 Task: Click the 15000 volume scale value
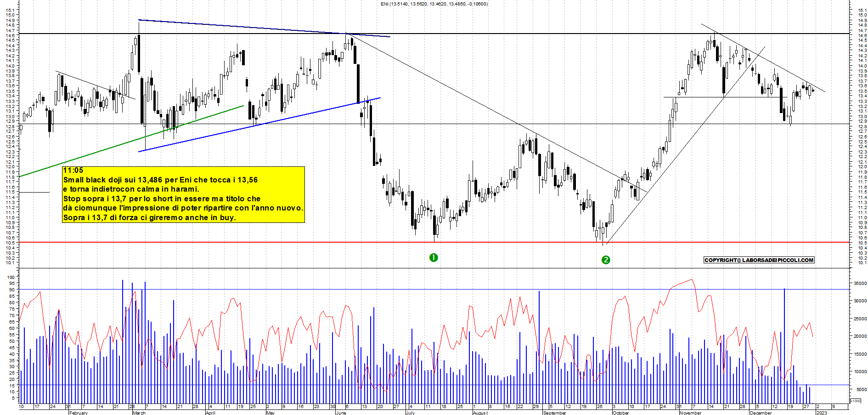[x=860, y=354]
